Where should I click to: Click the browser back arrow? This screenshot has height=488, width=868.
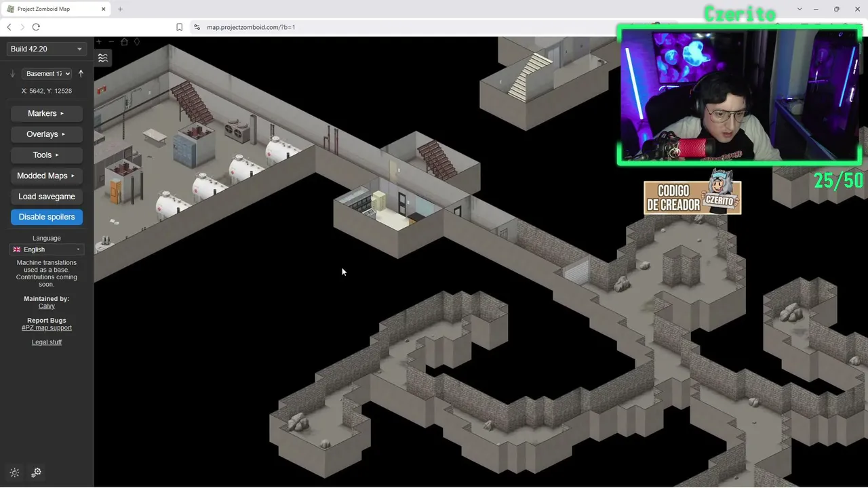[9, 27]
